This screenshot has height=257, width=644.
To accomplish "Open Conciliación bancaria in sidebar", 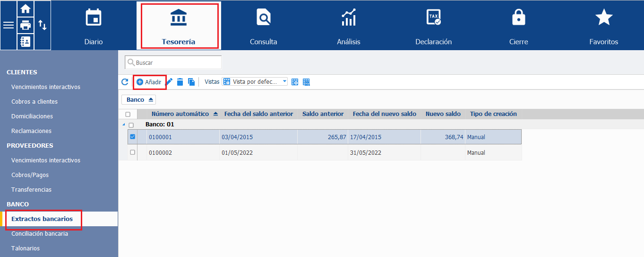I will [40, 233].
